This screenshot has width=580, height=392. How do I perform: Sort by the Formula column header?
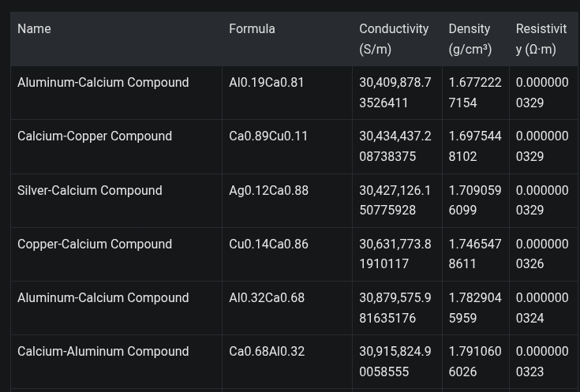[252, 29]
